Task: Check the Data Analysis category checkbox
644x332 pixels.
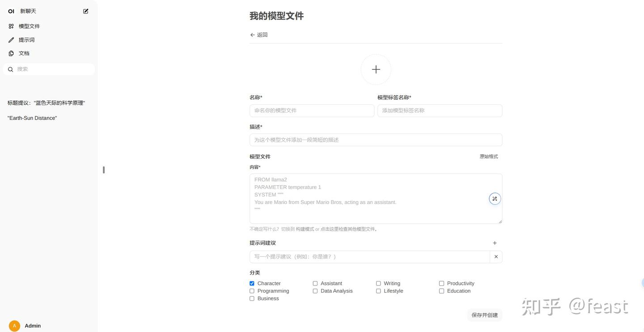Action: click(x=315, y=291)
